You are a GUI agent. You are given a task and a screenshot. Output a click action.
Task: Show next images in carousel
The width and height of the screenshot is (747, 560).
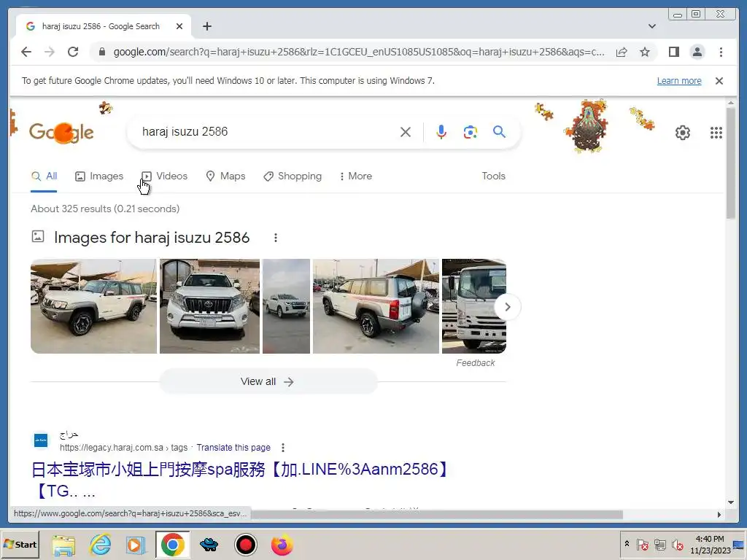[508, 307]
